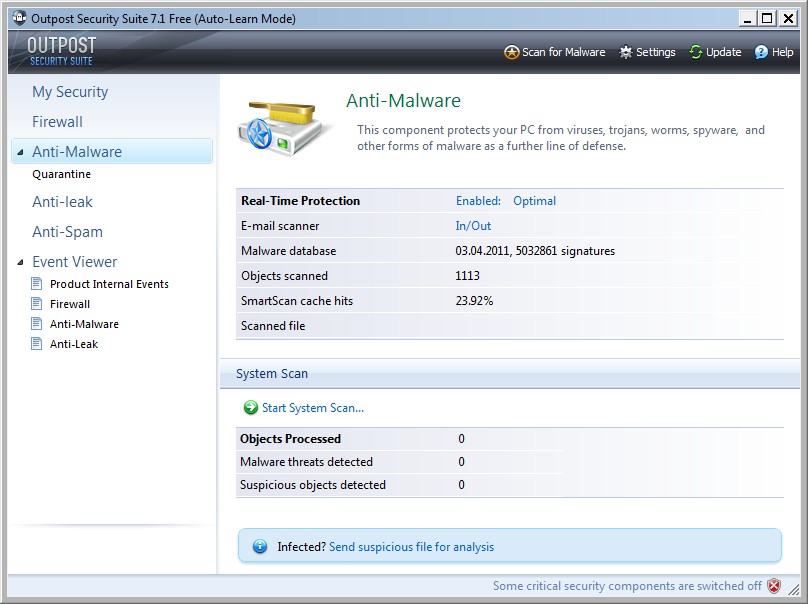Click the Enabled: real-time protection link
The image size is (808, 604).
tap(478, 201)
